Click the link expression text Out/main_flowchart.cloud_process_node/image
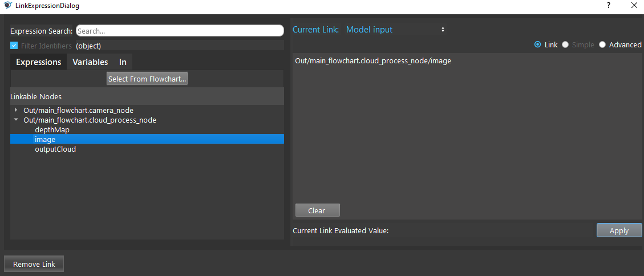The height and width of the screenshot is (276, 644). (373, 61)
